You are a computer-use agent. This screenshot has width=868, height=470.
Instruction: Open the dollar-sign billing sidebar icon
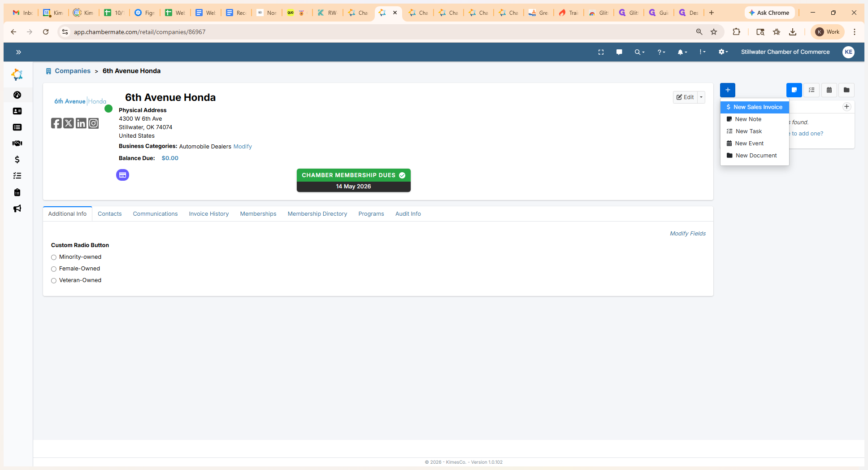[x=17, y=160]
